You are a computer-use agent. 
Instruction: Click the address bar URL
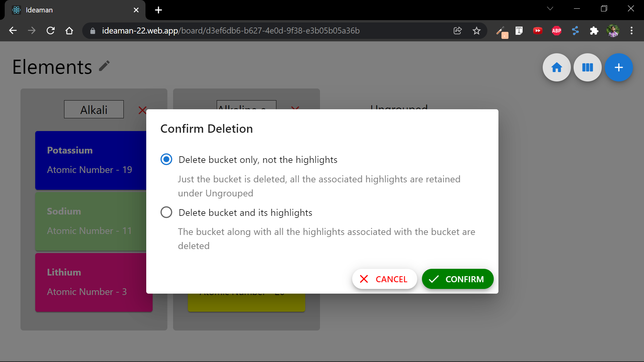[231, 31]
